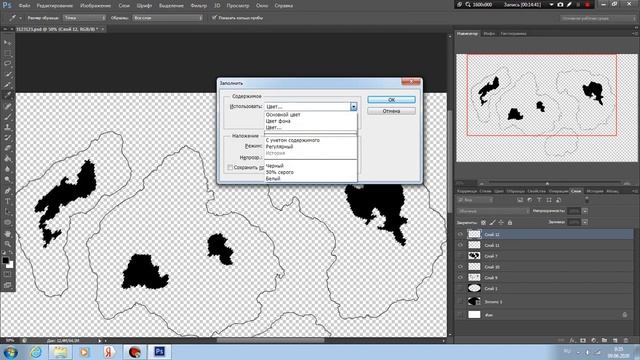Open layer fill dropdown arrow
Image resolution: width=640 pixels, height=360 pixels.
(x=585, y=222)
